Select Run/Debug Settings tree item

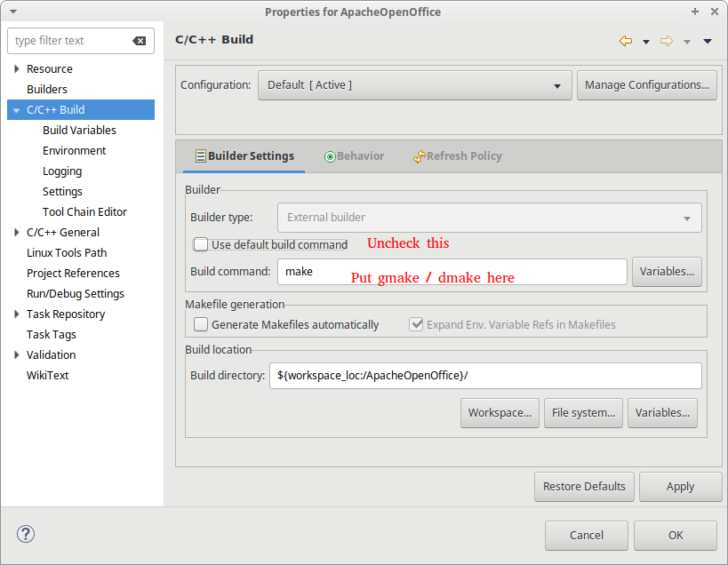point(76,294)
